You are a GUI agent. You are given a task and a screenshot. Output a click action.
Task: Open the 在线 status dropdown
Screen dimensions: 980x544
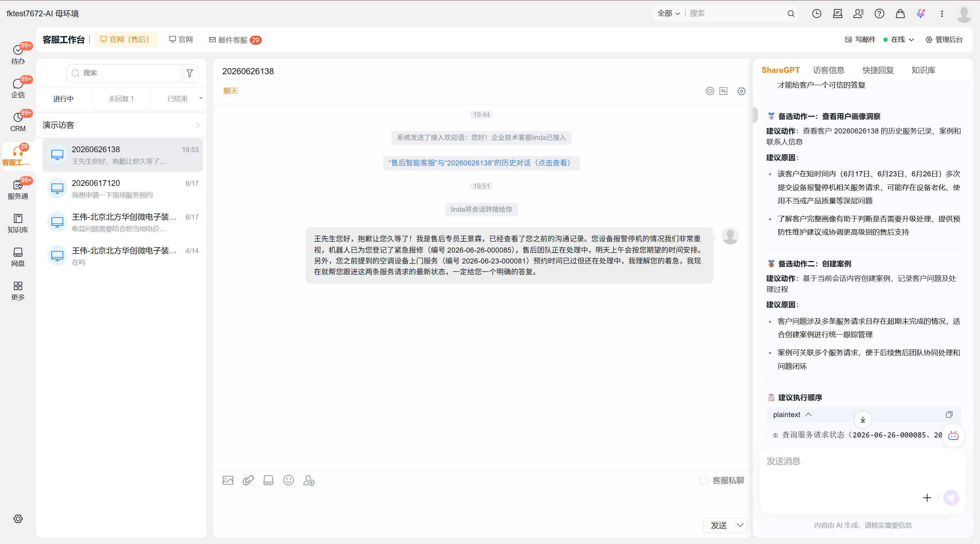click(x=899, y=39)
